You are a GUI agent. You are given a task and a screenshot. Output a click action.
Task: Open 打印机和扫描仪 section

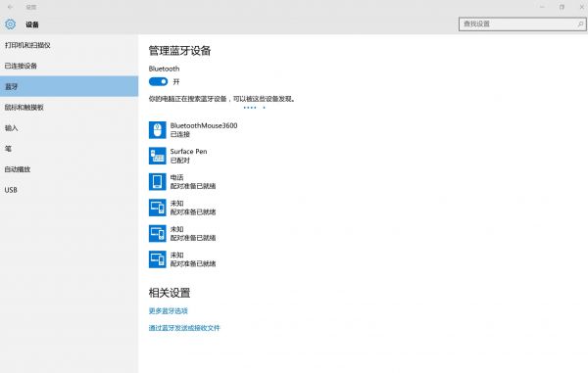[x=69, y=45]
